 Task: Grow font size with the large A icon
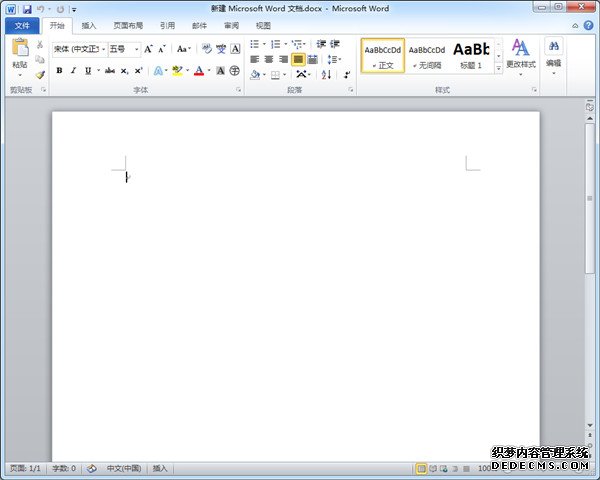[148, 49]
